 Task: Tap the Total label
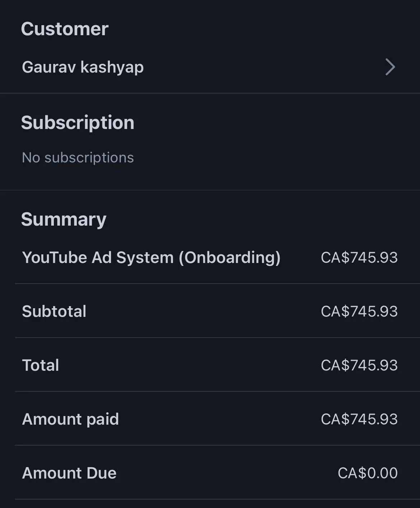(41, 365)
